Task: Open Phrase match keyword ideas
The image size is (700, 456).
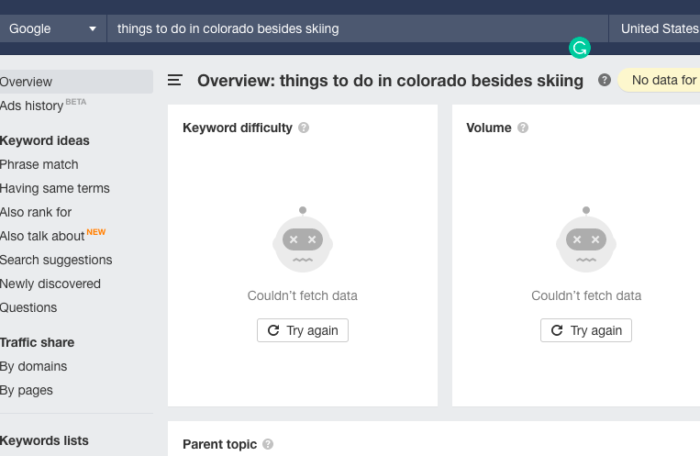Action: tap(39, 165)
